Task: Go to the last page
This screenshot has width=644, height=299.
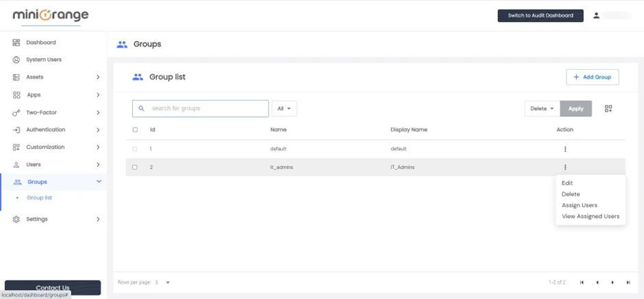Action: coord(628,282)
